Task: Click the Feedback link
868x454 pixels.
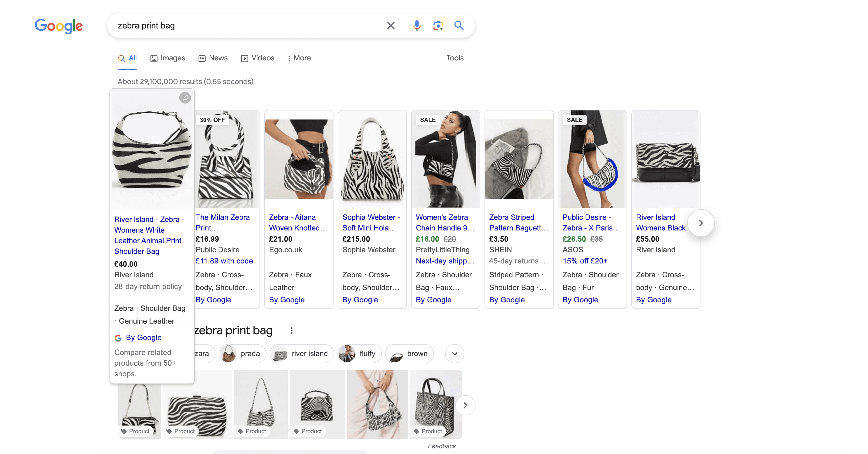Action: click(441, 446)
